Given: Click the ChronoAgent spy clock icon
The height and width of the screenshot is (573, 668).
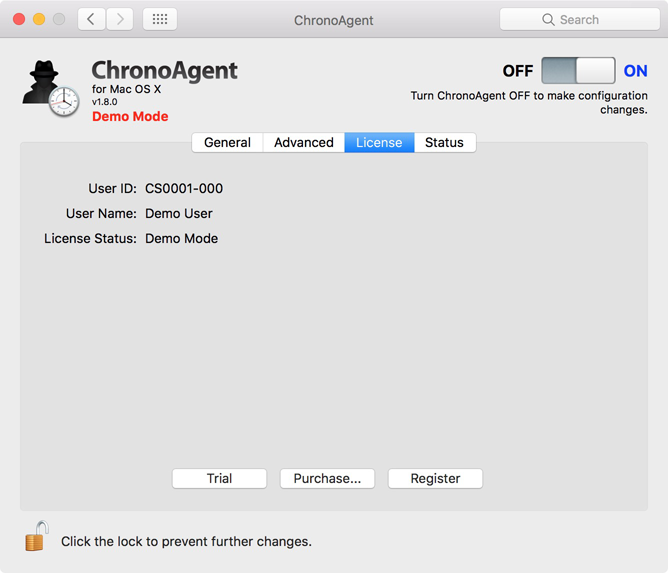Looking at the screenshot, I should tap(51, 88).
